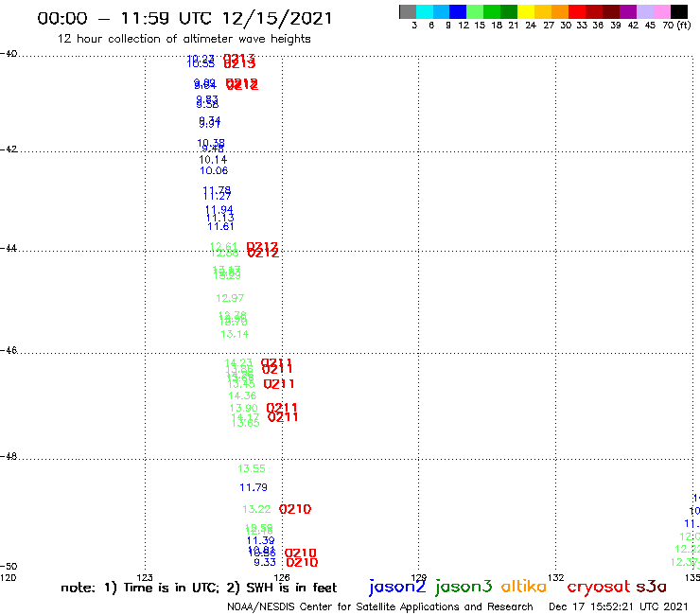Select the yellow legend color box
The height and width of the screenshot is (615, 700).
point(526,11)
